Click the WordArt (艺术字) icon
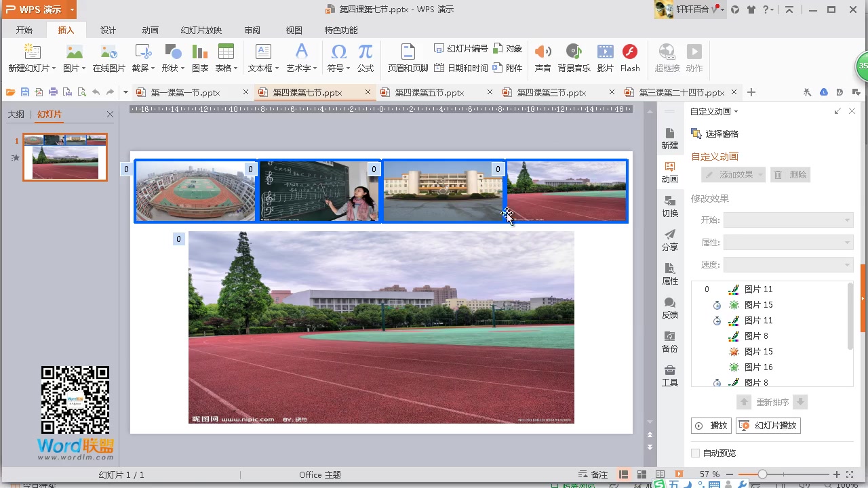868x488 pixels. coord(301,52)
